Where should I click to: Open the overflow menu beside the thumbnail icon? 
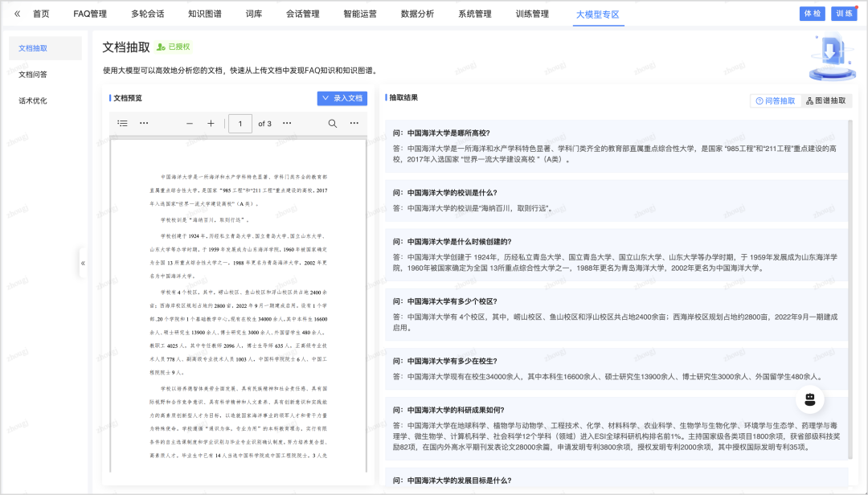[145, 124]
